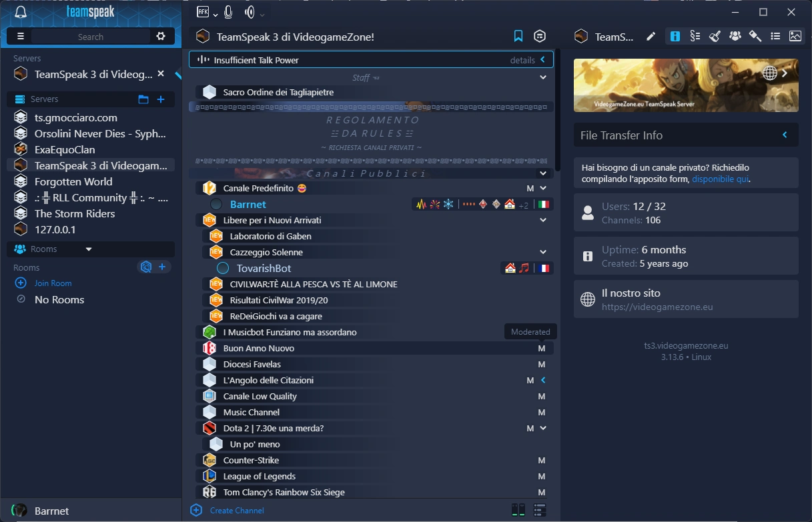This screenshot has width=812, height=522.
Task: Collapse the Staff spacer channel
Action: (x=543, y=77)
